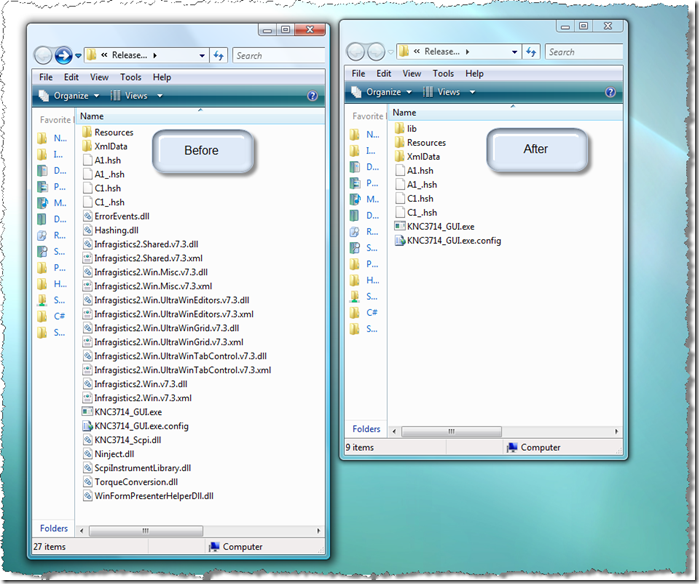Select Infragistics2.Win.UltraWinGrid.v7.3.xml file

[x=163, y=342]
